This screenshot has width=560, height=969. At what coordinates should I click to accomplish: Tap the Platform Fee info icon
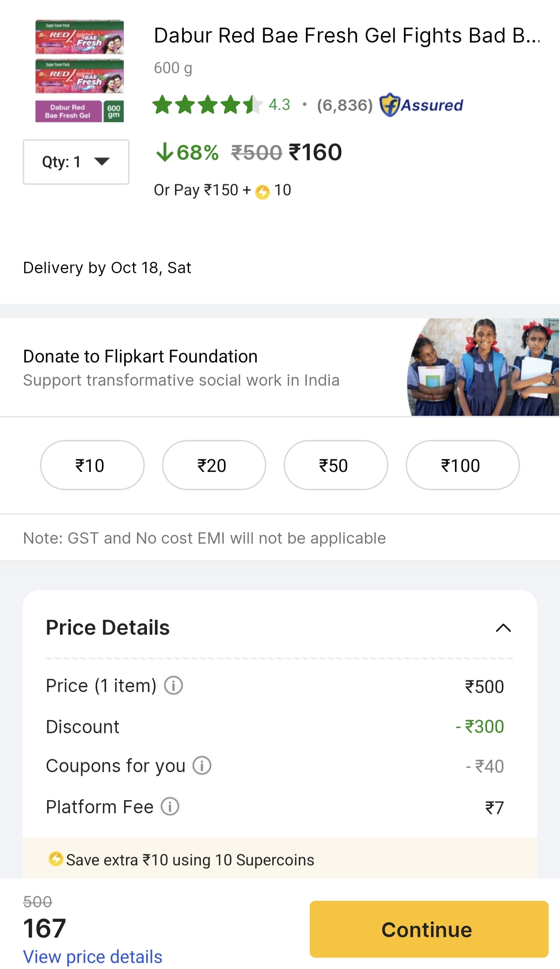click(x=170, y=806)
